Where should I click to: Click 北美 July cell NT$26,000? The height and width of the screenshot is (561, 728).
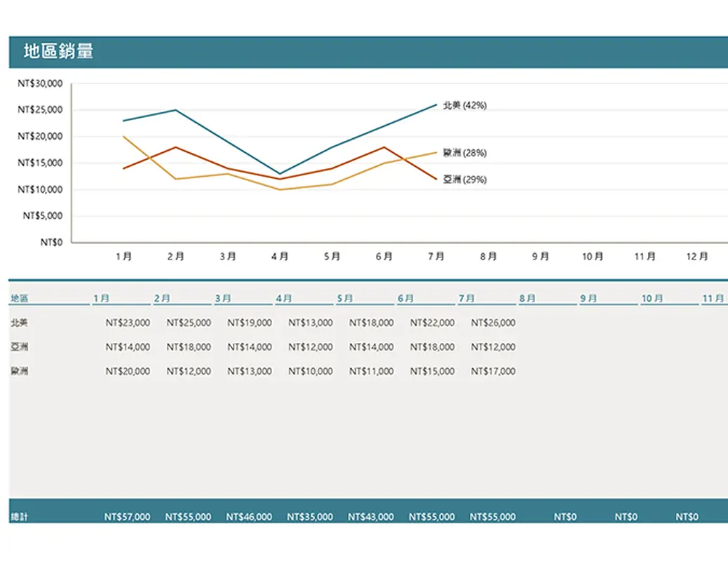point(493,323)
